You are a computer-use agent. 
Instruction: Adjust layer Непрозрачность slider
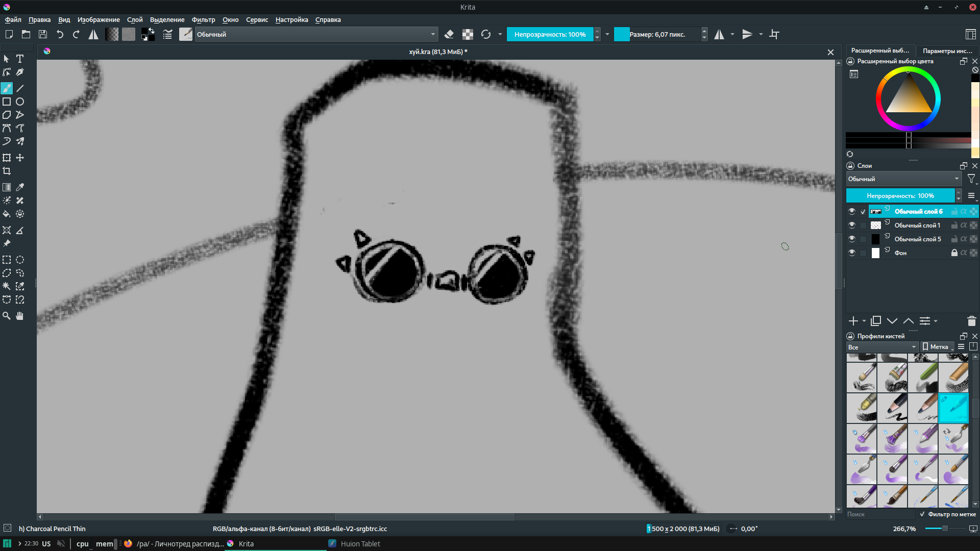pyautogui.click(x=900, y=195)
